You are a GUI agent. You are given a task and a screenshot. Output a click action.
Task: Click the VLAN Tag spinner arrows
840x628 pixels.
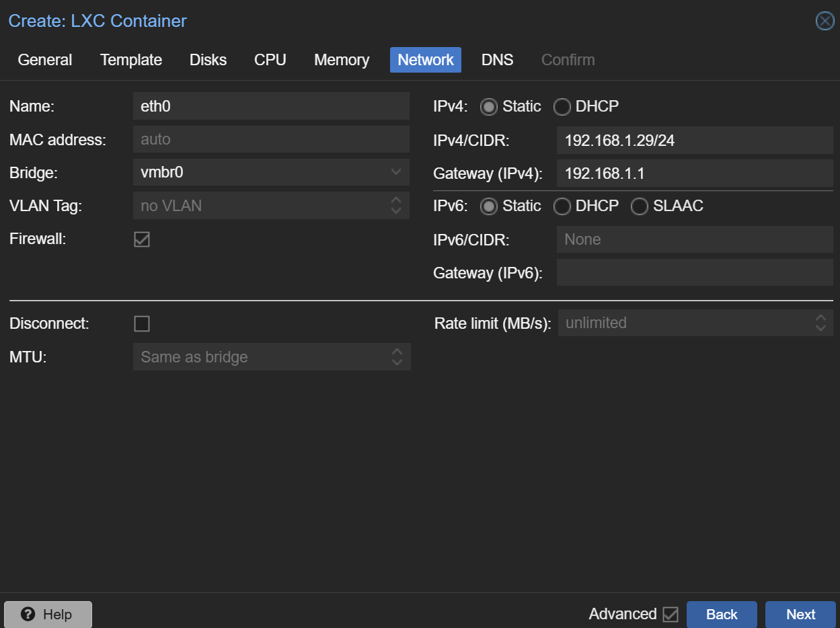pos(396,206)
